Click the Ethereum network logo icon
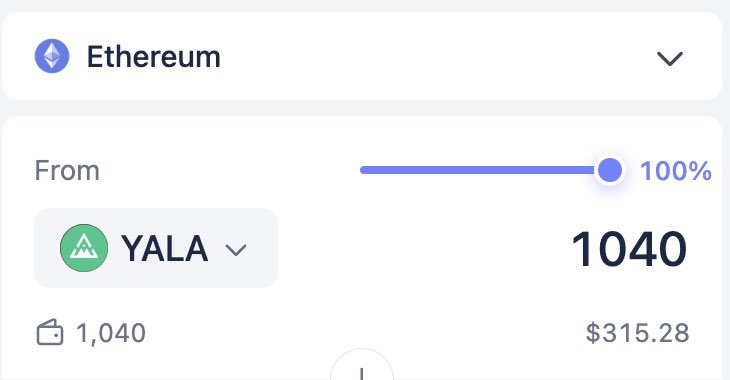Image resolution: width=730 pixels, height=380 pixels. tap(52, 56)
